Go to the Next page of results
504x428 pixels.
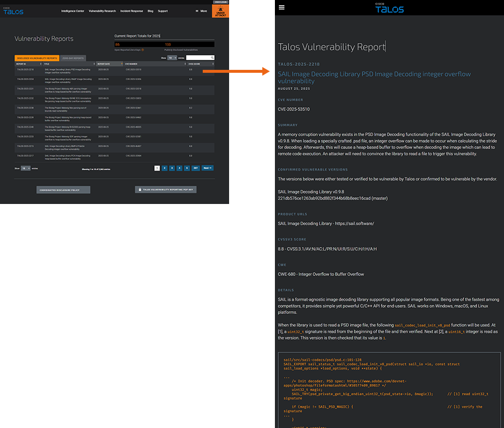coord(207,168)
